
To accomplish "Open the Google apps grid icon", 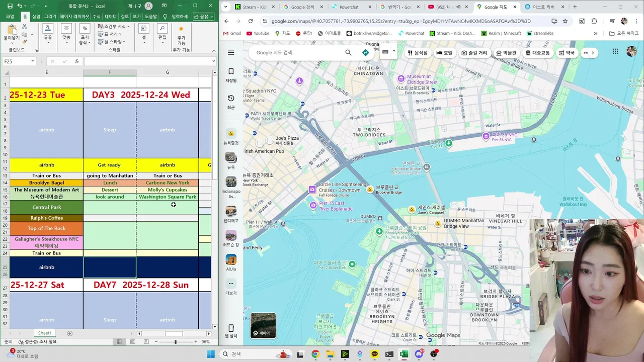I will (615, 52).
